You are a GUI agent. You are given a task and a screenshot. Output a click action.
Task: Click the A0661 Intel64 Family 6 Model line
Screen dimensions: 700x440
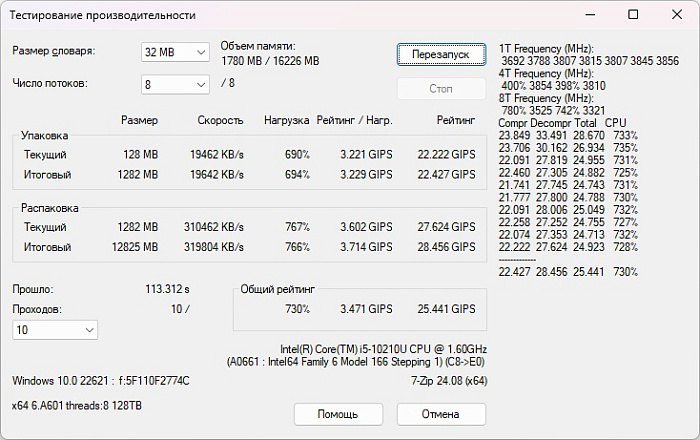coord(356,361)
